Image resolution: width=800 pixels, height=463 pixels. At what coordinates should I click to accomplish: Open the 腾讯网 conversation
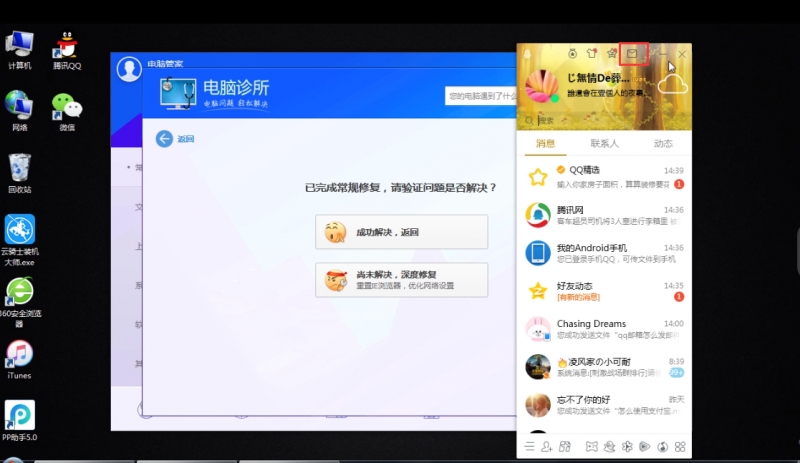pos(604,215)
